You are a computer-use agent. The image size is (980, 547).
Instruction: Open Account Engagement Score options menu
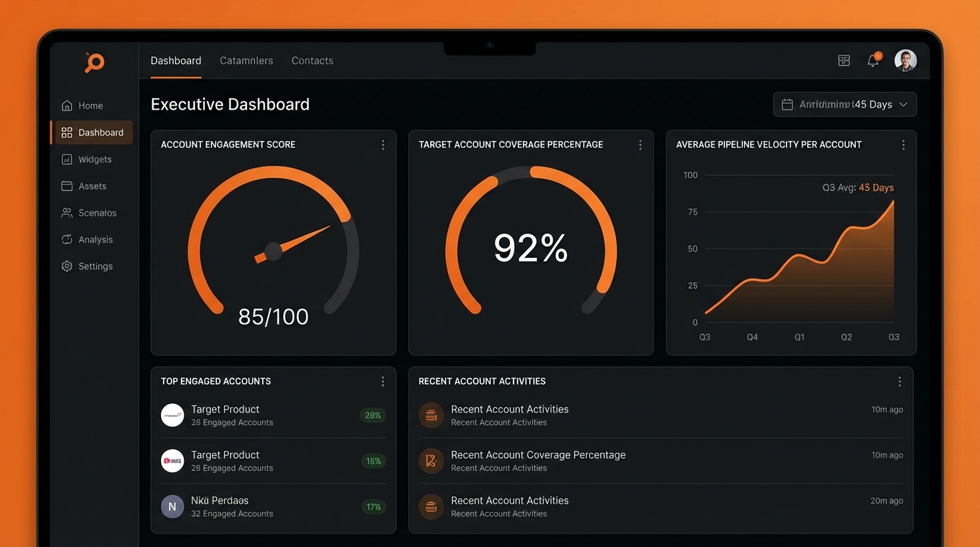383,145
